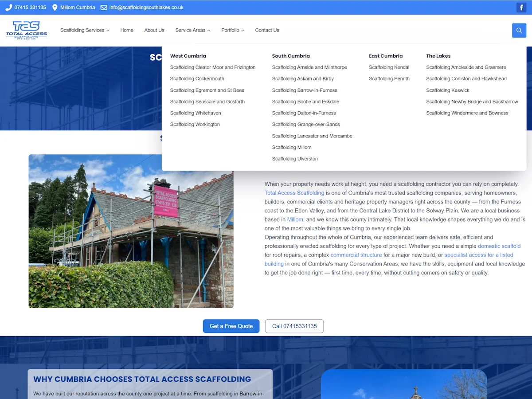Open Scaffolding Millom menu entry
This screenshot has height=399, width=532.
pos(292,148)
